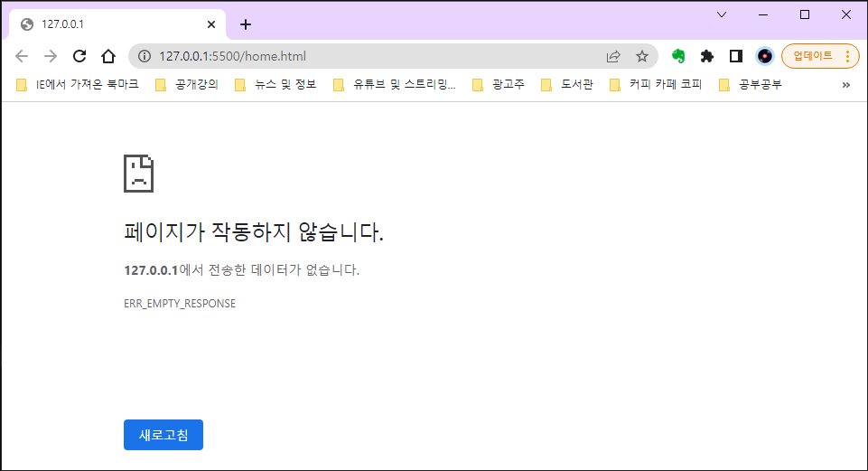Toggle the side panel icon
The height and width of the screenshot is (471, 868).
point(736,56)
